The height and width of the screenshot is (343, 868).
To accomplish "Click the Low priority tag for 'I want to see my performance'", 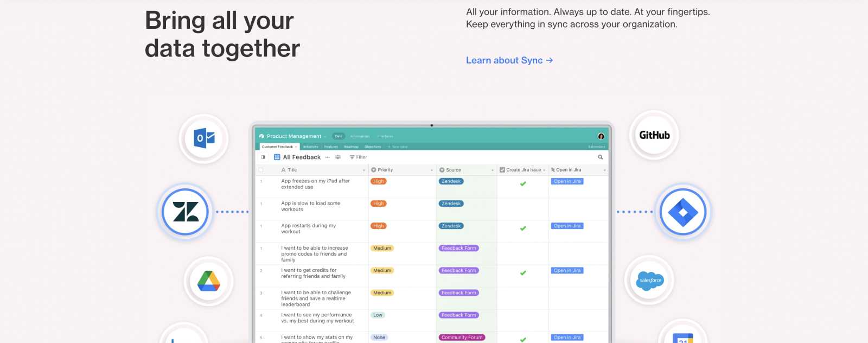I will (x=378, y=315).
